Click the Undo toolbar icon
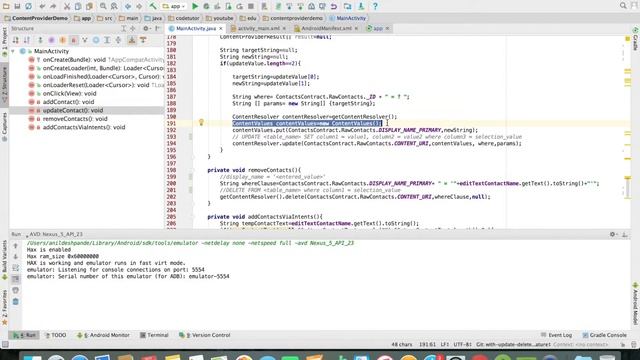Screen dimensions: 640x360 [42, 6]
